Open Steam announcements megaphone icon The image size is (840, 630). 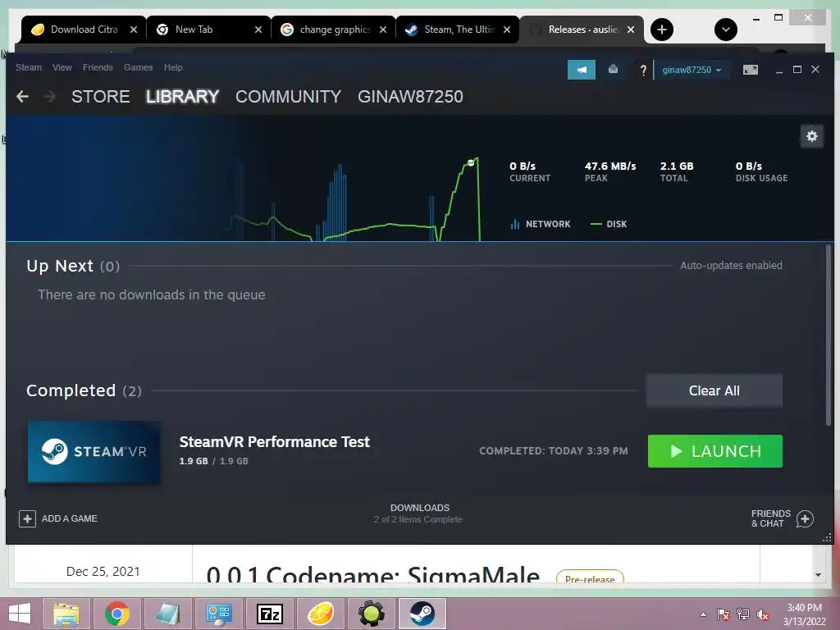582,70
